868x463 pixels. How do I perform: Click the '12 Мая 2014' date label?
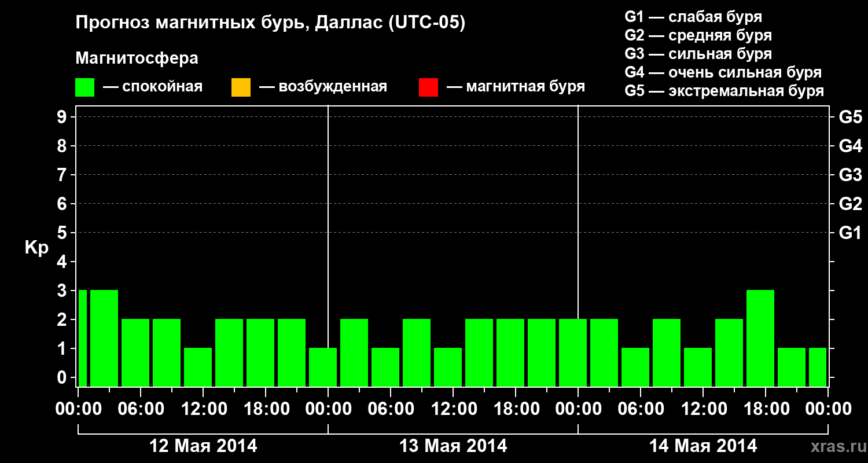tap(203, 446)
